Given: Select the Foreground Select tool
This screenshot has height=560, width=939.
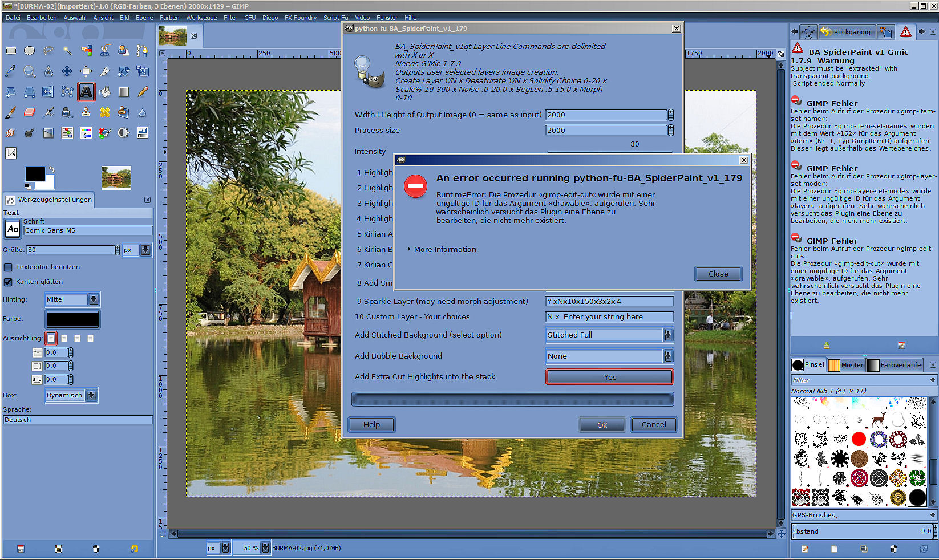Looking at the screenshot, I should 124,51.
